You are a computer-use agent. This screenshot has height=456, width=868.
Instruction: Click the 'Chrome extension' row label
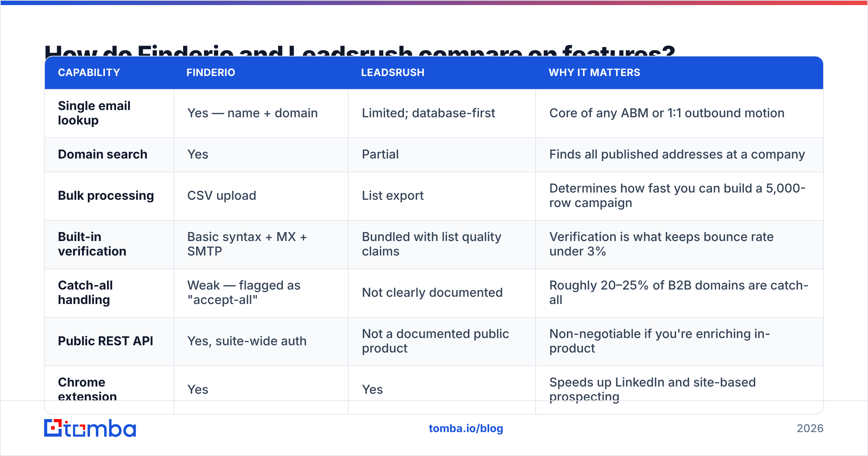point(87,389)
